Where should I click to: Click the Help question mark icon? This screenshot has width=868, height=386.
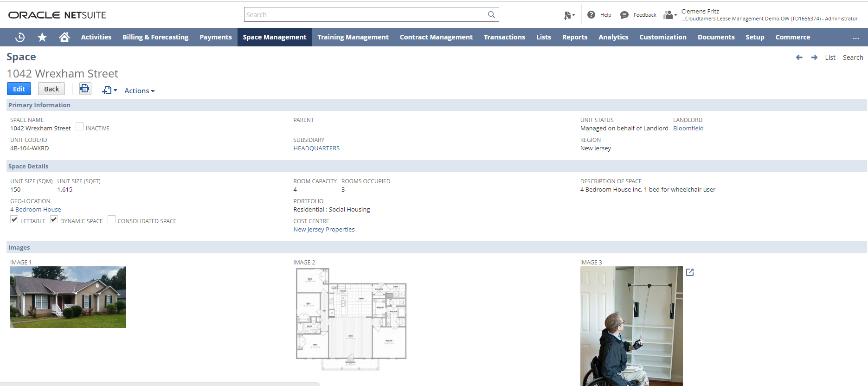591,15
